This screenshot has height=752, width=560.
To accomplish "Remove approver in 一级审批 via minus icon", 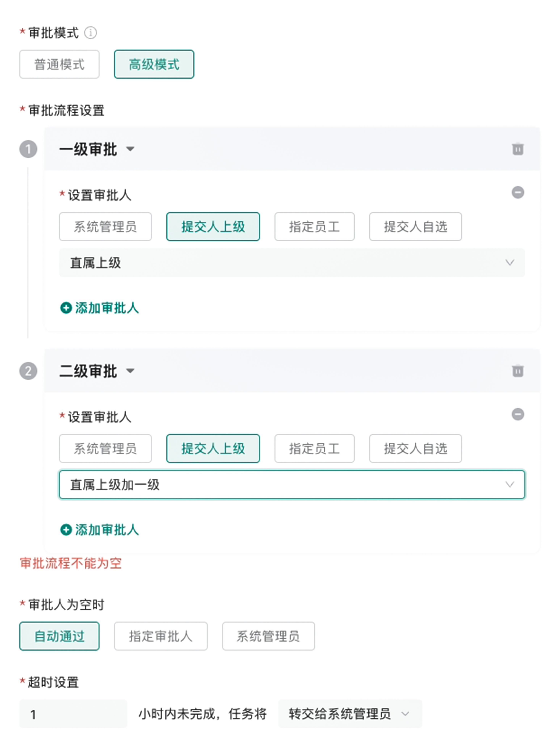I will [x=517, y=192].
